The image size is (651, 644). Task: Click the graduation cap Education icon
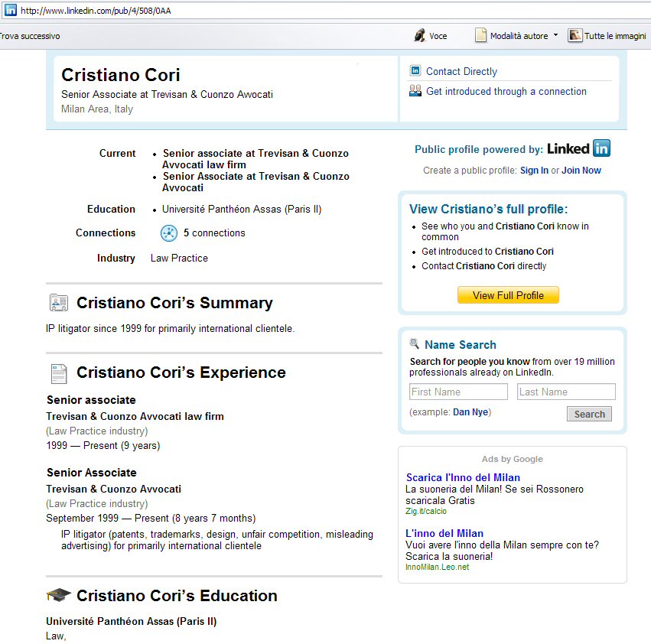pyautogui.click(x=58, y=595)
